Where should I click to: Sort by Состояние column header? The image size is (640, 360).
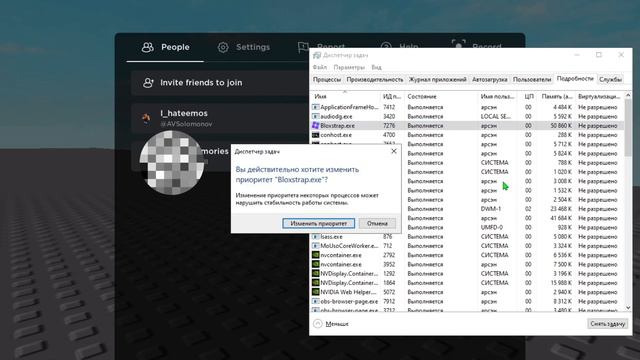coord(441,96)
